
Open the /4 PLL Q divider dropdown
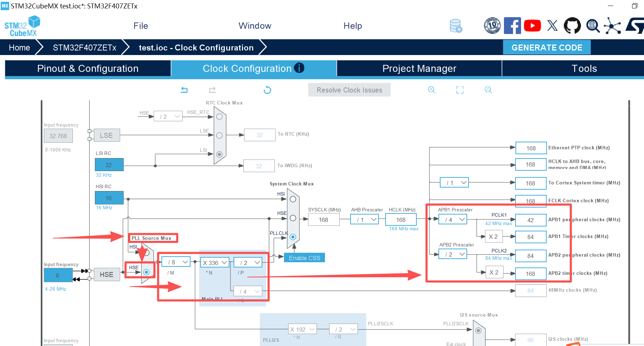pyautogui.click(x=248, y=291)
